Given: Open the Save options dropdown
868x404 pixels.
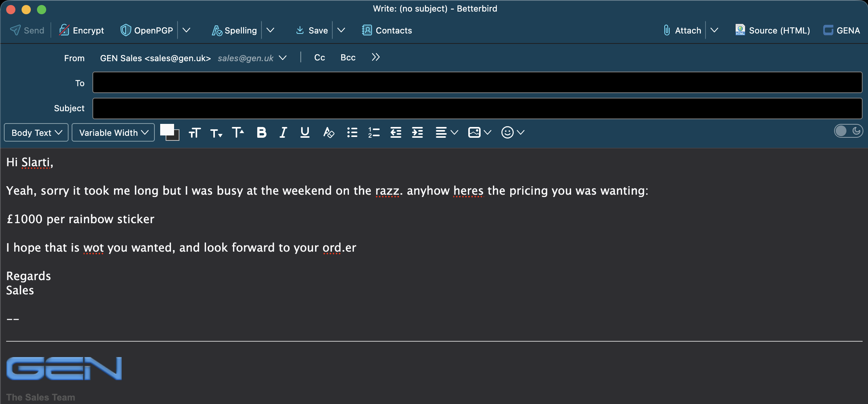Looking at the screenshot, I should 341,30.
